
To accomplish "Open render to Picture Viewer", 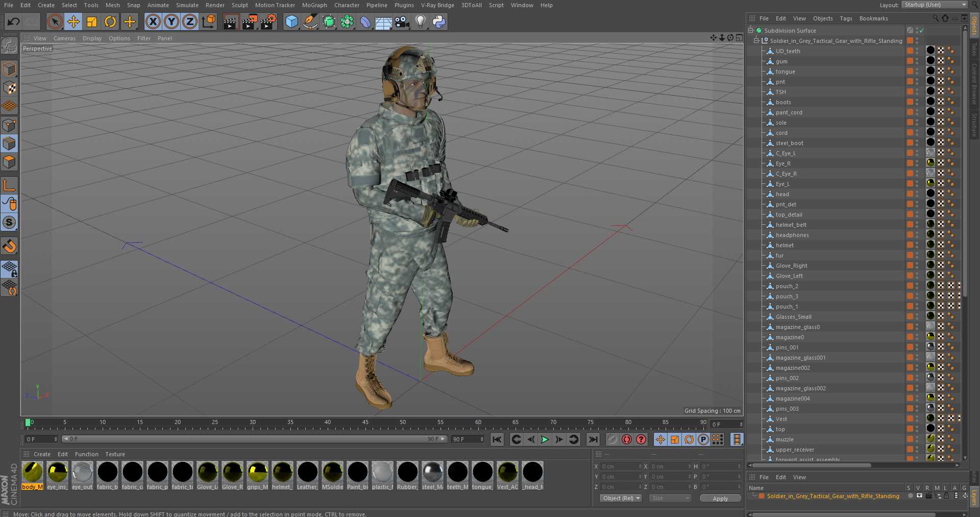I will 249,21.
